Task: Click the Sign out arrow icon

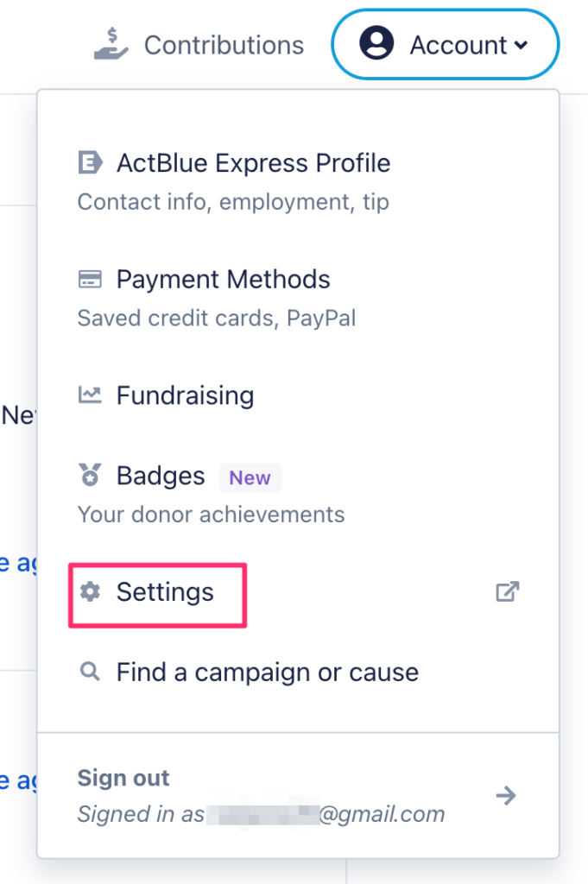Action: click(x=506, y=795)
